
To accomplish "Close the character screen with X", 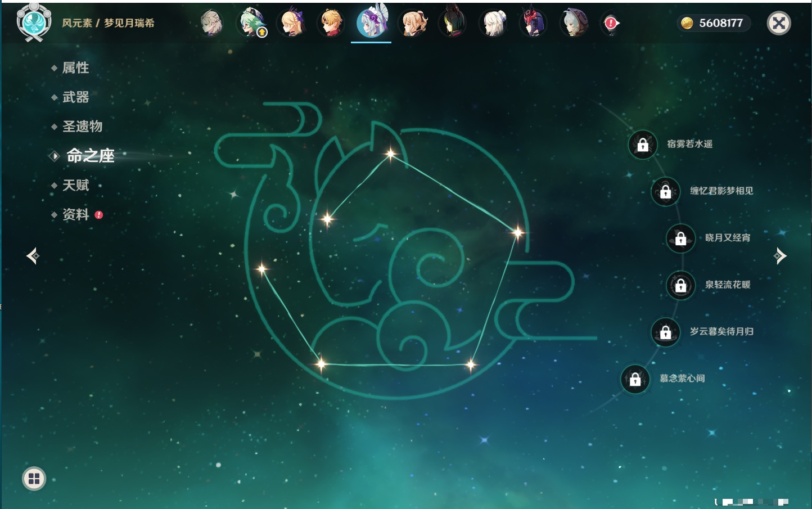I will point(779,23).
